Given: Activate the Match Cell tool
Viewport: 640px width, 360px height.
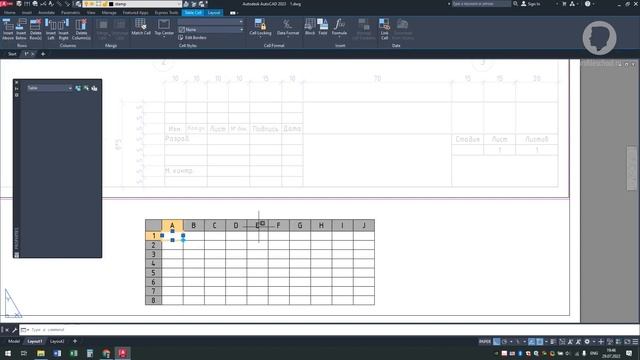Looking at the screenshot, I should (x=141, y=27).
